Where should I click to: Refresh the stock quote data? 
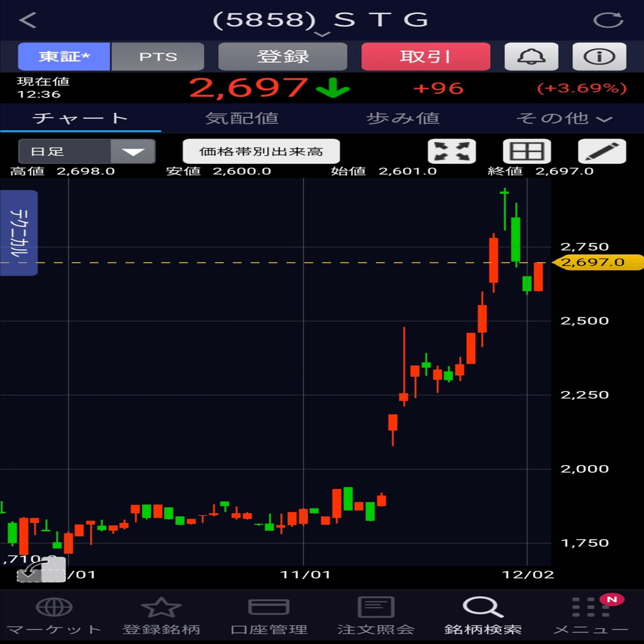[x=608, y=20]
